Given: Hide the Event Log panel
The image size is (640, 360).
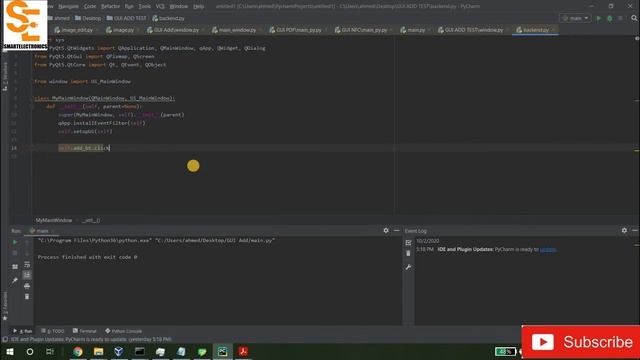Looking at the screenshot, I should click(635, 231).
